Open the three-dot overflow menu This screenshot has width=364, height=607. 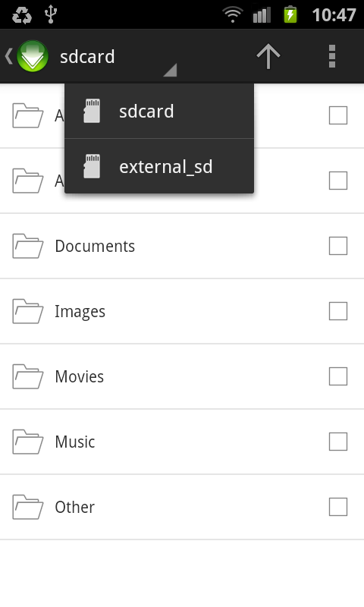coord(332,56)
